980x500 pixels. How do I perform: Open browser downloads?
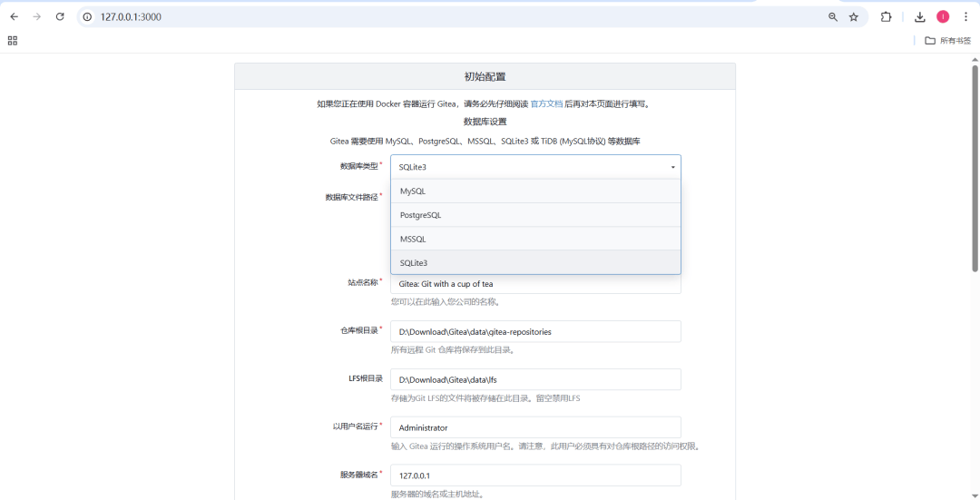pyautogui.click(x=920, y=17)
